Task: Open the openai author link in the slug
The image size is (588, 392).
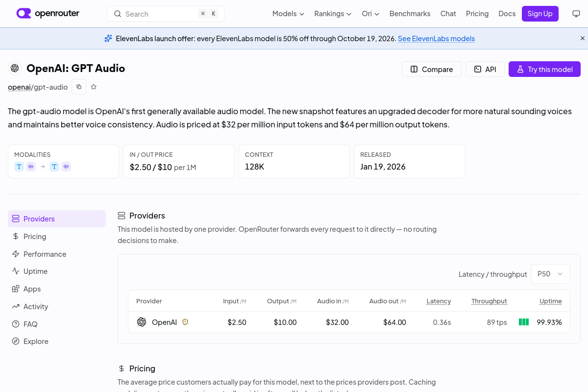Action: [x=19, y=87]
